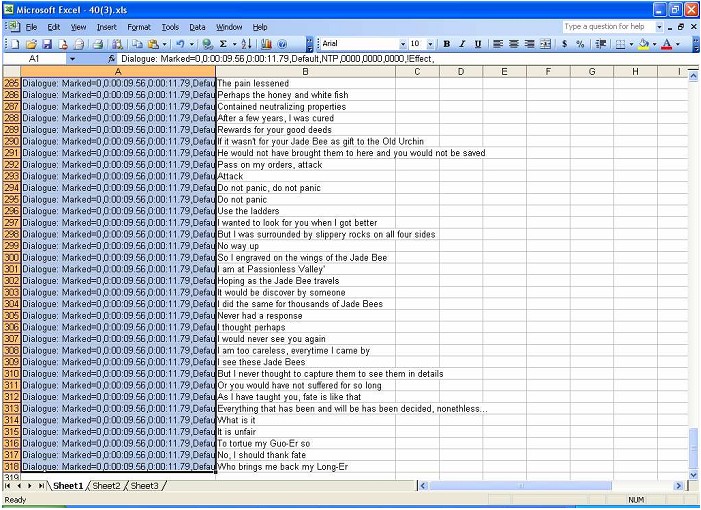Sort ascending with A-Z icon
Viewport: 701px width, 510px height.
point(246,44)
